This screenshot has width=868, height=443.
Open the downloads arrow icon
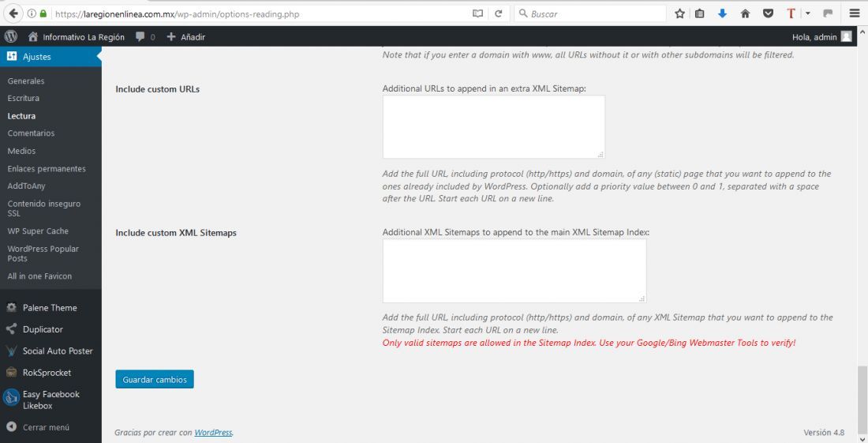[x=722, y=14]
